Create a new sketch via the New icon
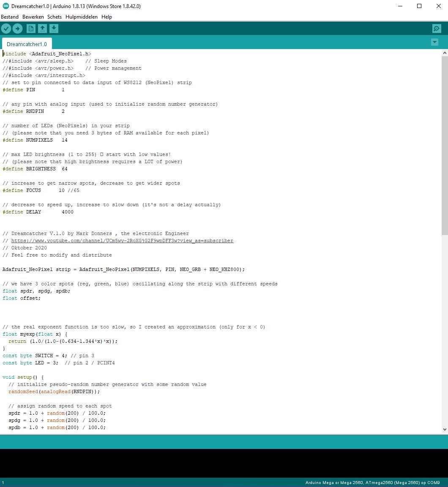448x487 pixels. (x=31, y=28)
